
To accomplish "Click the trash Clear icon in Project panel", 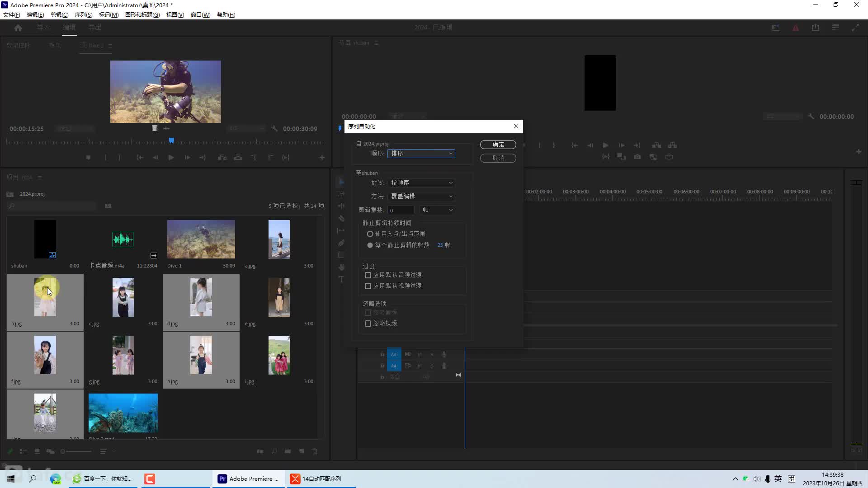I will pos(315,451).
